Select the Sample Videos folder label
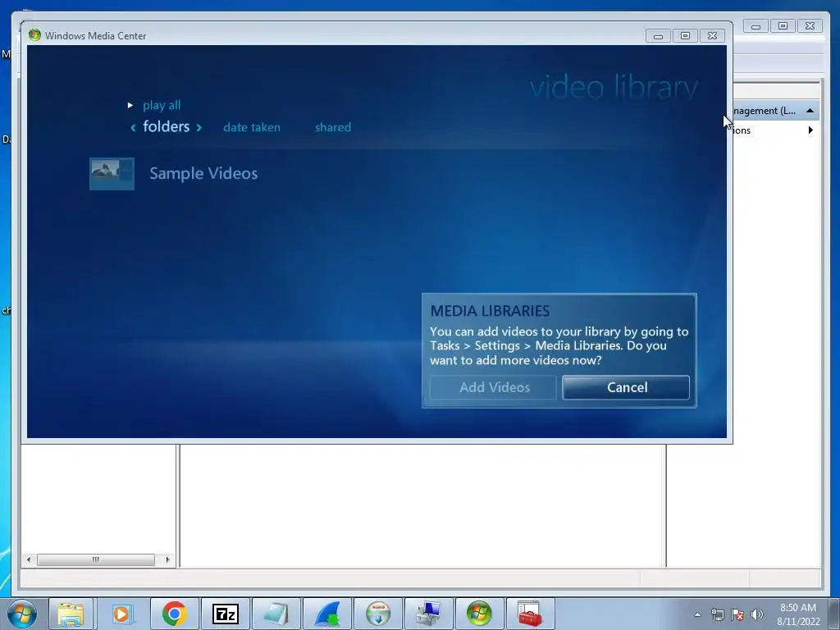This screenshot has height=630, width=840. pyautogui.click(x=203, y=174)
